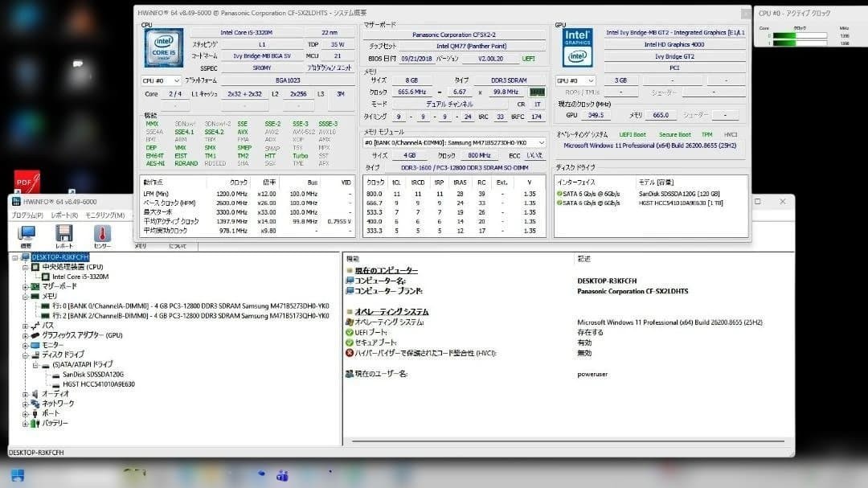The height and width of the screenshot is (488, 868).
Task: Select Intel Core i5-3320M in the tree
Action: click(80, 277)
